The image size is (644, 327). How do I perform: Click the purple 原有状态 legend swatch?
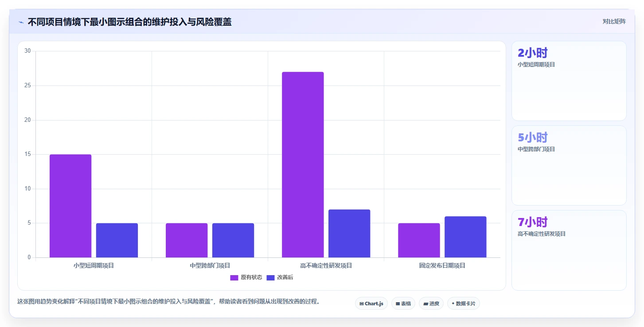click(234, 278)
